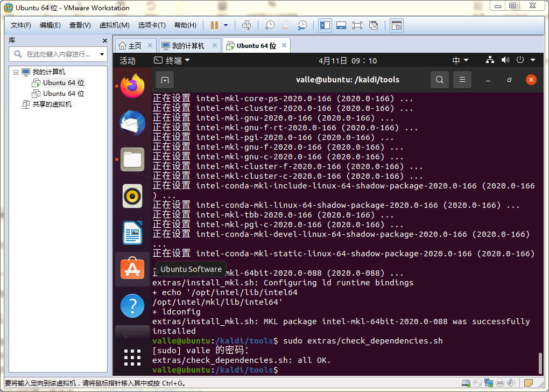The width and height of the screenshot is (549, 392).
Task: Select 共享的虚拟机 in the library tree
Action: click(52, 104)
